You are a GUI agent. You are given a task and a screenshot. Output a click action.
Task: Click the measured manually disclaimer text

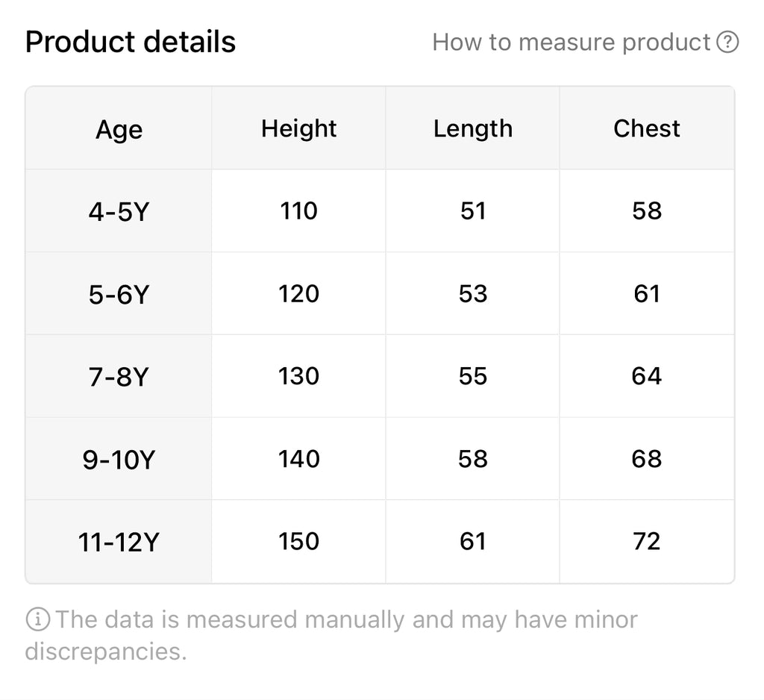[x=332, y=634]
